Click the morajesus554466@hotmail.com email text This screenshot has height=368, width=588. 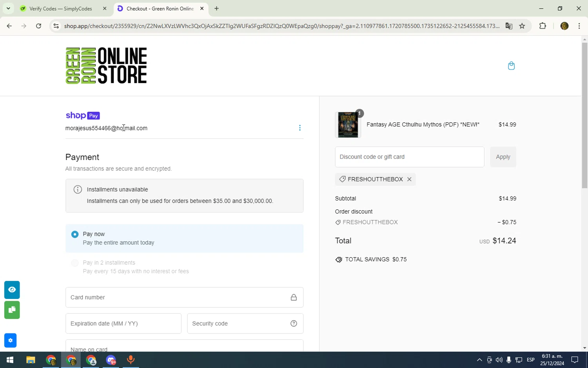[x=106, y=128]
